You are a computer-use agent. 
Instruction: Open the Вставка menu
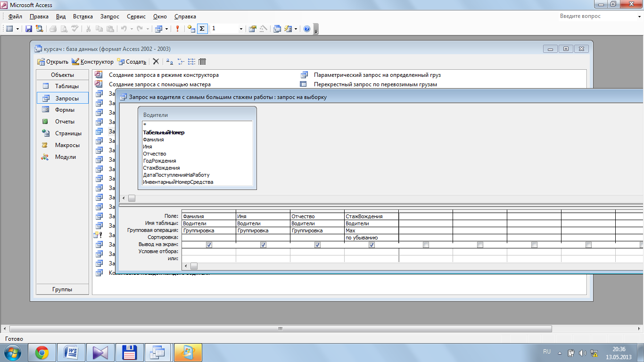[x=83, y=16]
